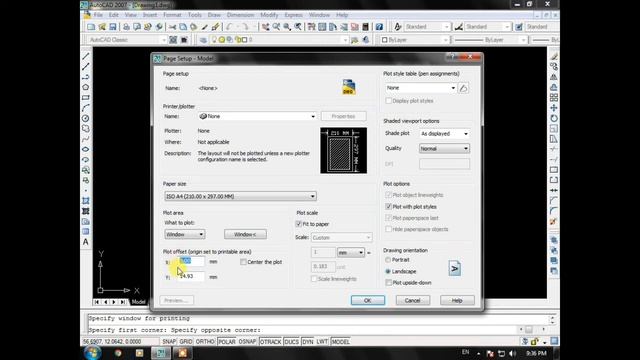Select the Spline draw tool
The image size is (640, 360).
click(86, 139)
